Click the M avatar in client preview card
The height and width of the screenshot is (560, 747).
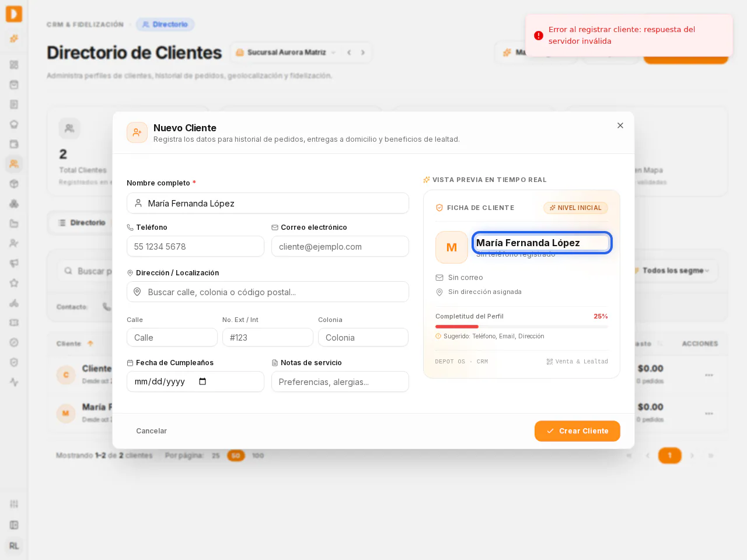click(452, 247)
